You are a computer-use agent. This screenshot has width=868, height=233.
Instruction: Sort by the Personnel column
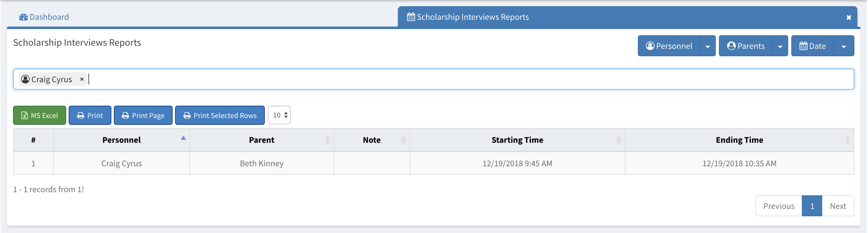tap(121, 140)
